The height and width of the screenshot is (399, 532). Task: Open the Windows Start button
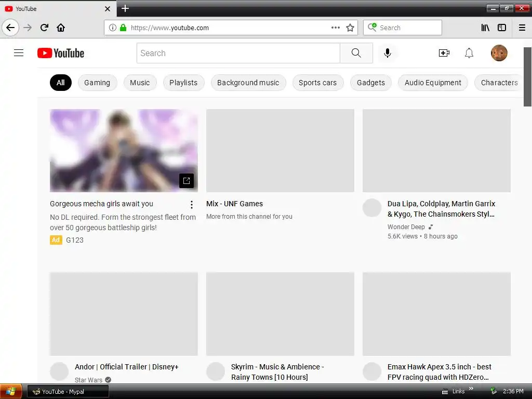click(11, 392)
